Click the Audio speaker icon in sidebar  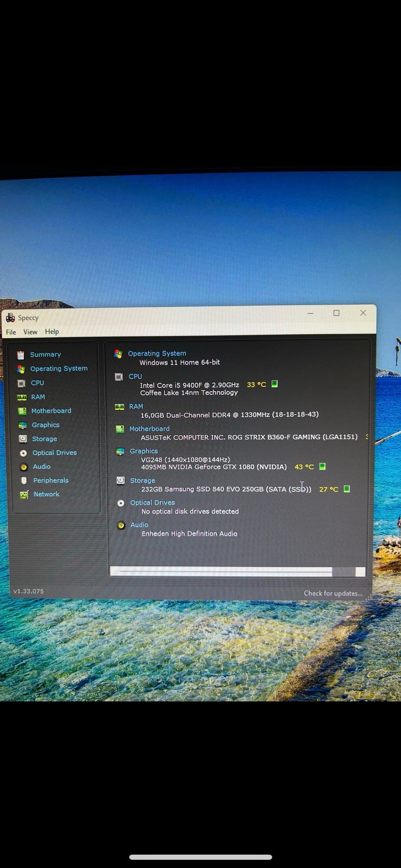pyautogui.click(x=24, y=467)
